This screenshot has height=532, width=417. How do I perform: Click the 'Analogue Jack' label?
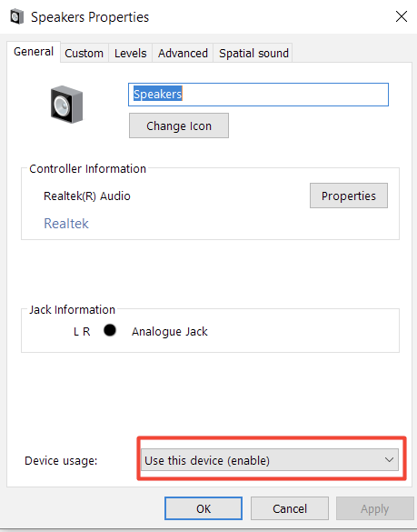point(170,332)
